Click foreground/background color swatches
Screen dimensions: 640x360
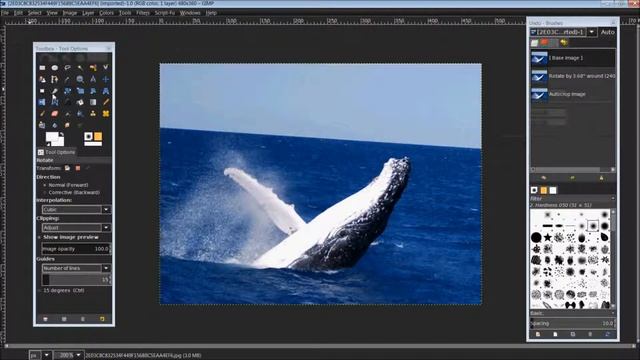click(x=55, y=139)
